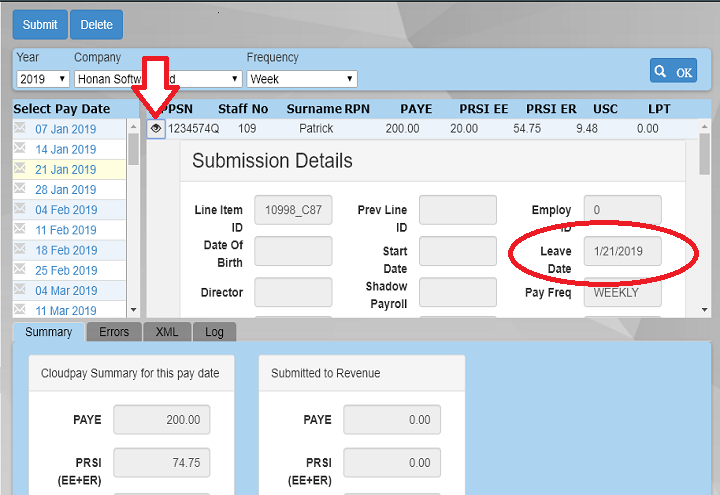Open the Frequency dropdown set to Week
The image size is (720, 495).
click(301, 78)
